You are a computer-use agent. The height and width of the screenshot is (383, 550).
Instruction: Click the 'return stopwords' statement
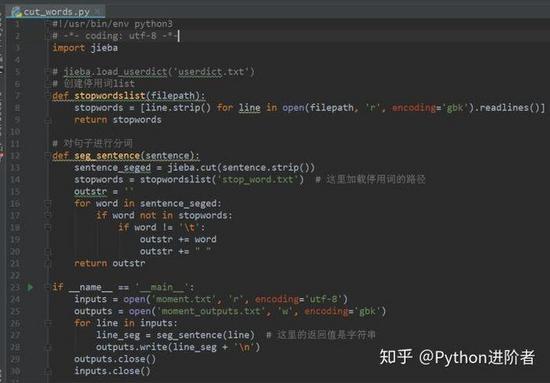click(118, 120)
